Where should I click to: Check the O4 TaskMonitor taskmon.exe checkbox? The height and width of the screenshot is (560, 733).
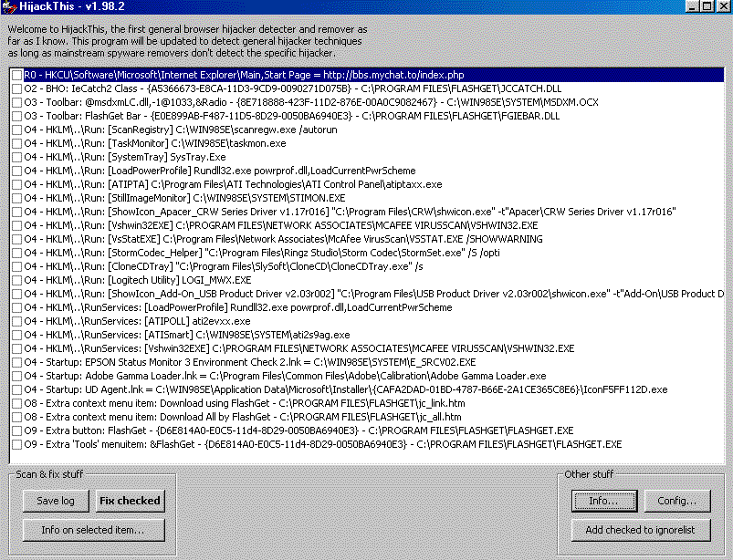[16, 143]
